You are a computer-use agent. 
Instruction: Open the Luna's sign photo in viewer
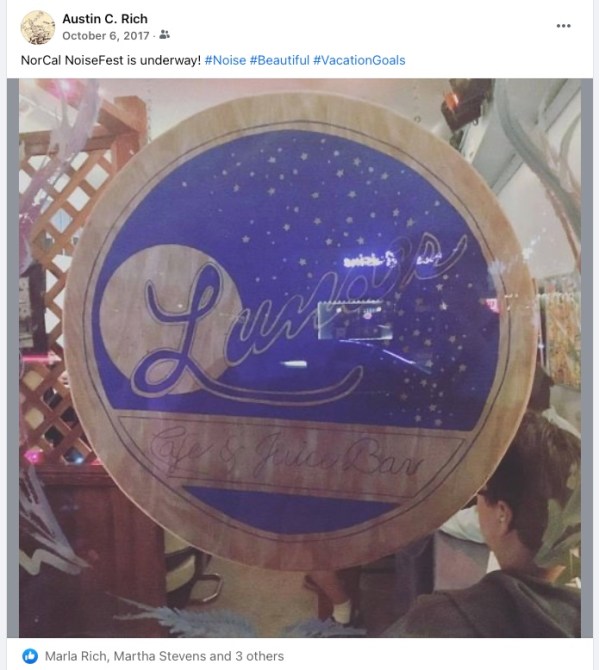coord(300,358)
